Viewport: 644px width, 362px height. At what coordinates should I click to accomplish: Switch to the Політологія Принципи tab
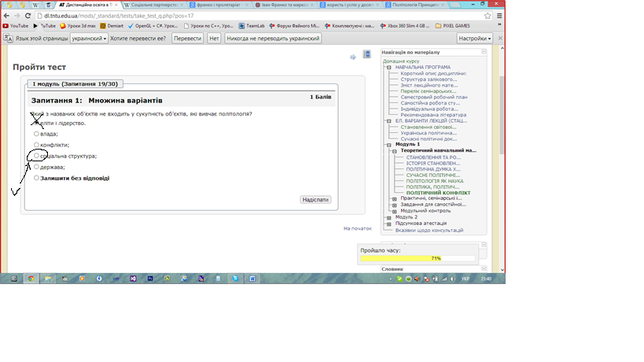pyautogui.click(x=415, y=5)
